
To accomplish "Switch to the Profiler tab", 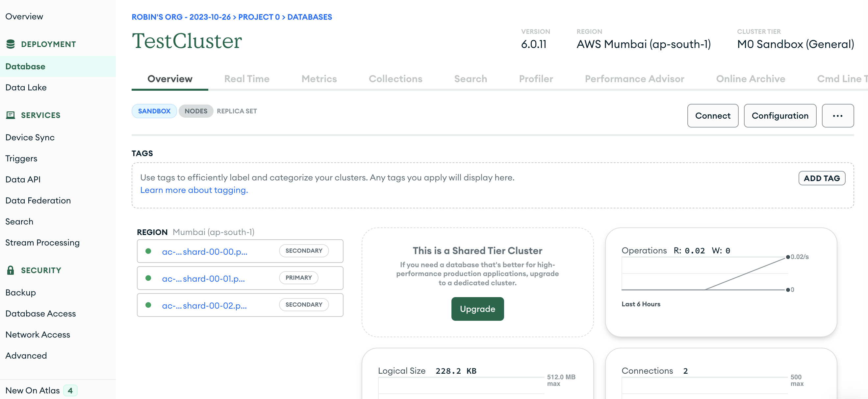I will (x=536, y=79).
